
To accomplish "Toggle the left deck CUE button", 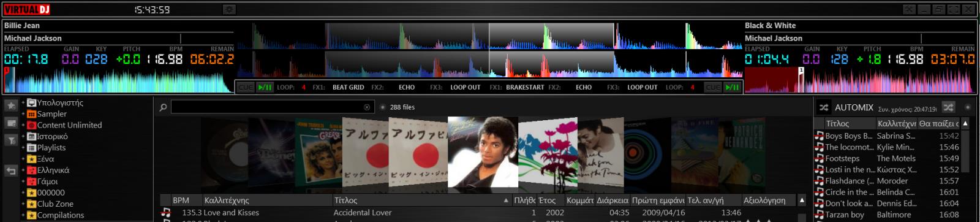I will [x=246, y=87].
